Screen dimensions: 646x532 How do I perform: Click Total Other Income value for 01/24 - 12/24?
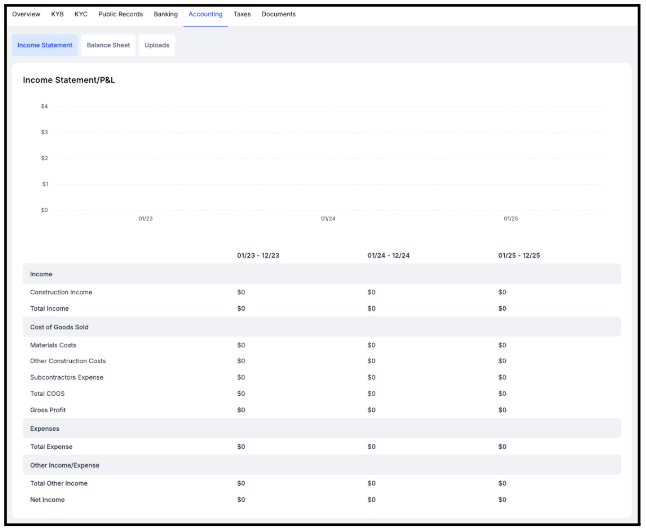(372, 483)
